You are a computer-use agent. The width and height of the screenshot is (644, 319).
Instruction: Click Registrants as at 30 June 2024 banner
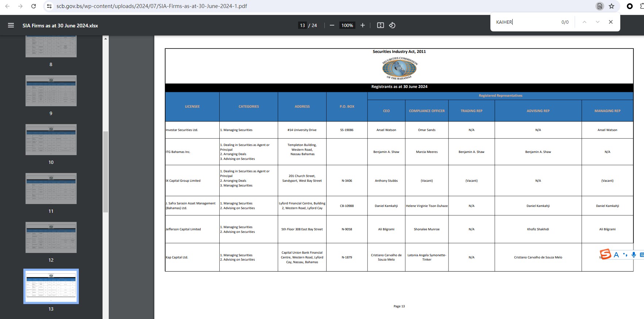click(400, 87)
